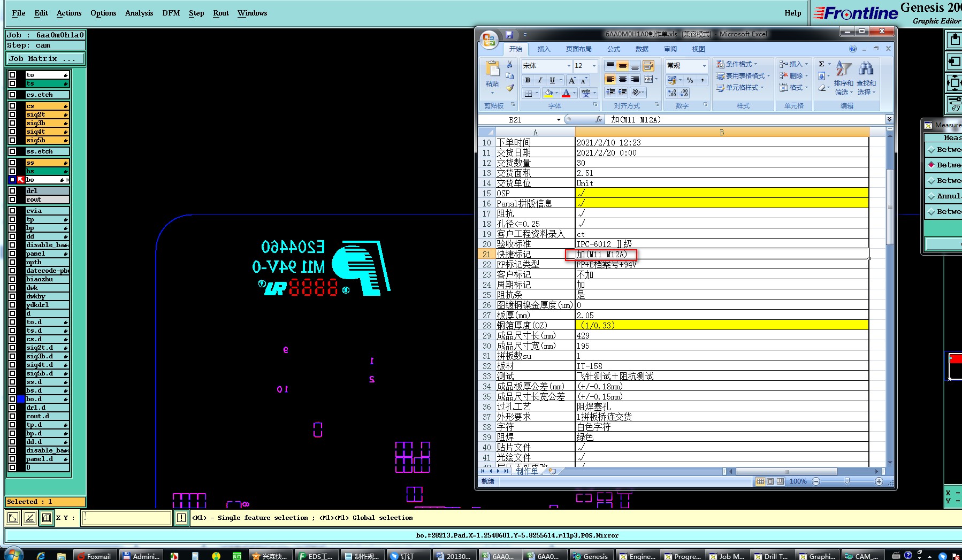Open the Name Box dropdown next to B21
962x560 pixels.
(559, 120)
